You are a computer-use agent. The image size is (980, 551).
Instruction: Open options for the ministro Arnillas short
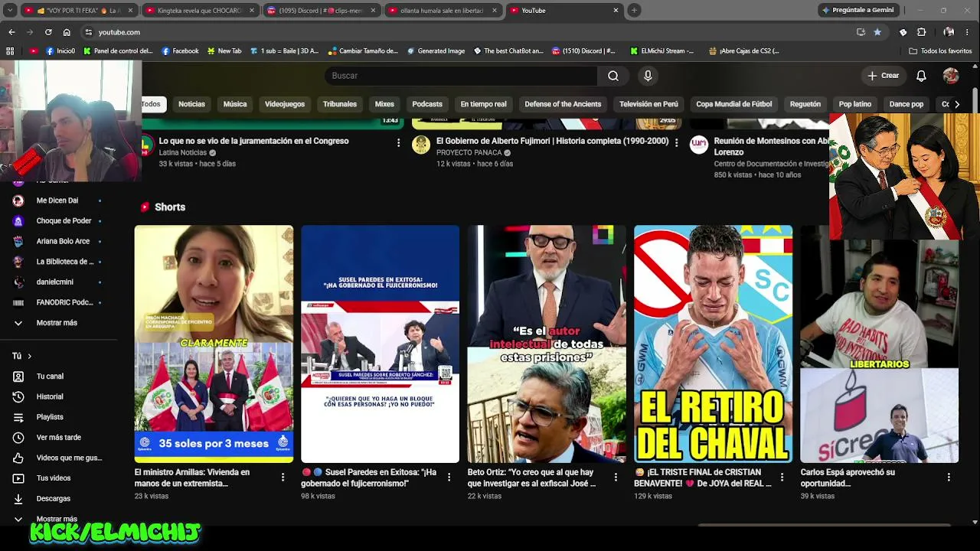[283, 478]
